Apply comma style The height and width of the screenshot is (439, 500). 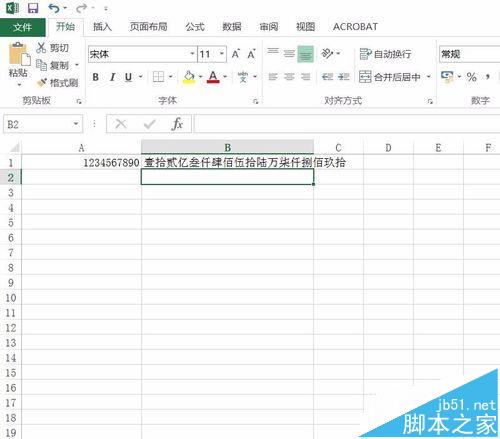tap(488, 77)
